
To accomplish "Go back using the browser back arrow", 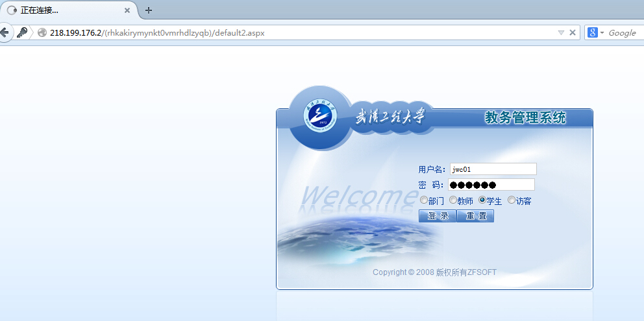I will click(x=4, y=32).
